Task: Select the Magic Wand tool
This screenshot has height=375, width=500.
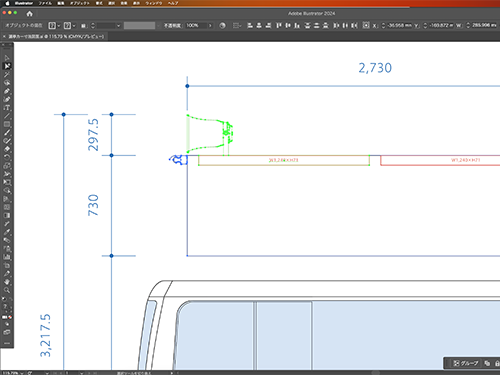Action: [x=7, y=74]
